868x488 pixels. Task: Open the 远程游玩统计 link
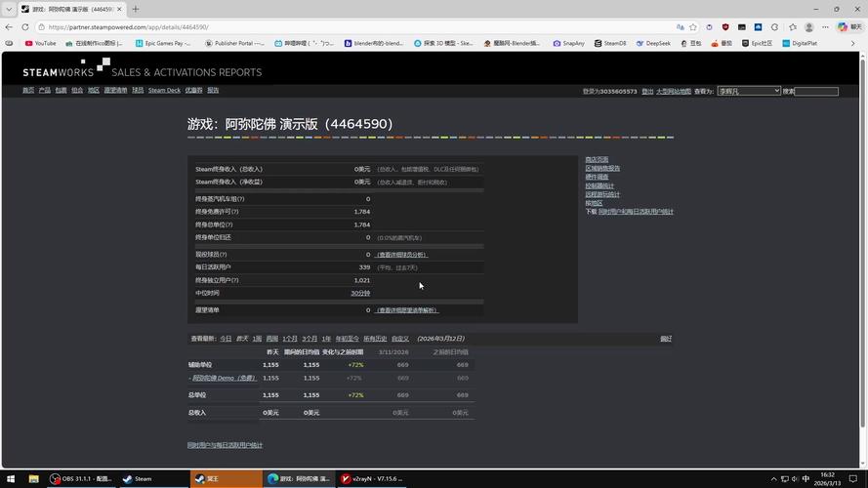pos(602,195)
